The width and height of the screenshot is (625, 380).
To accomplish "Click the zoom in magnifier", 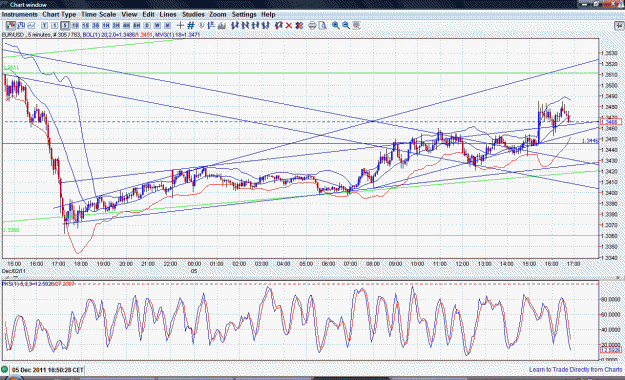I will coord(336,26).
